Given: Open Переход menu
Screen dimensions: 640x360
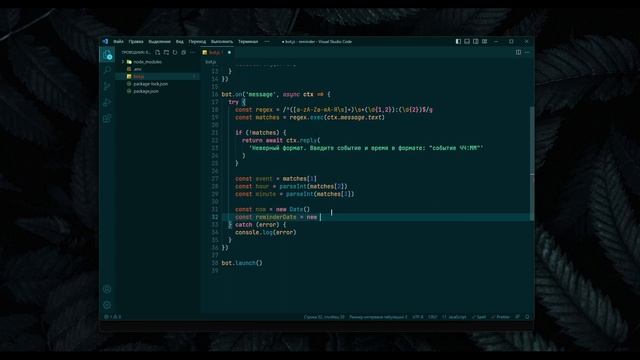Looking at the screenshot, I should coord(197,41).
